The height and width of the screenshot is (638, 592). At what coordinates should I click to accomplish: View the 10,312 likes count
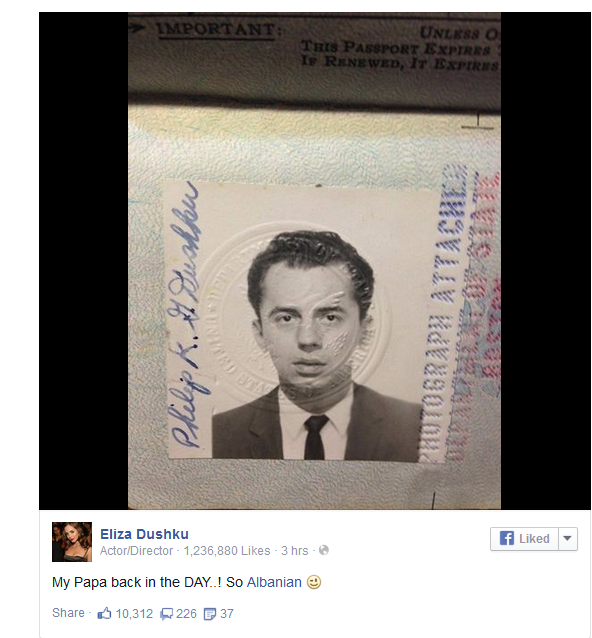pos(134,614)
